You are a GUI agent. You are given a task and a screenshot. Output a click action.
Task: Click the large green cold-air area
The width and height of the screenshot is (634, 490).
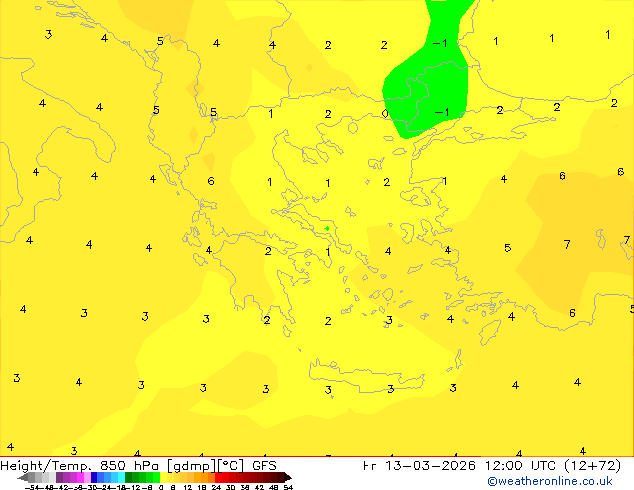pos(433,81)
